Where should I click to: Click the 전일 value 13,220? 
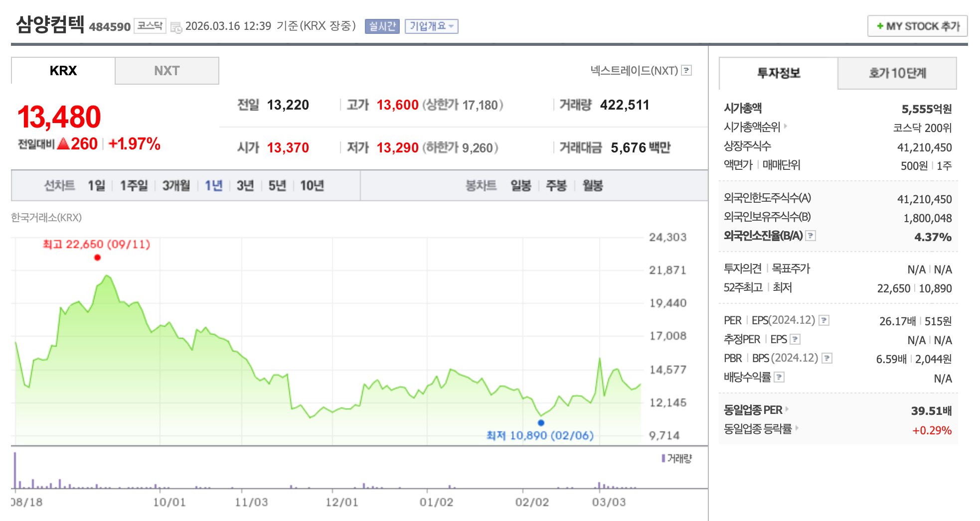pos(288,105)
